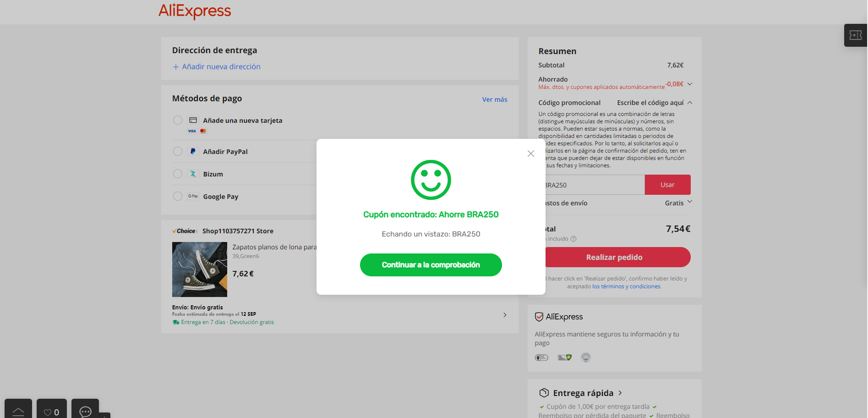Open the chat bubble icon
This screenshot has height=418, width=868.
point(85,411)
